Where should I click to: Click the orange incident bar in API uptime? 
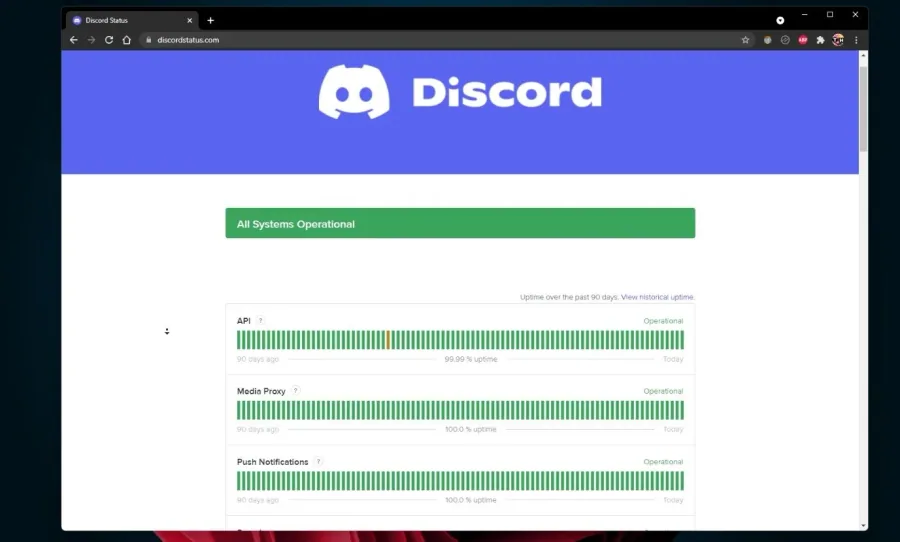tap(389, 340)
